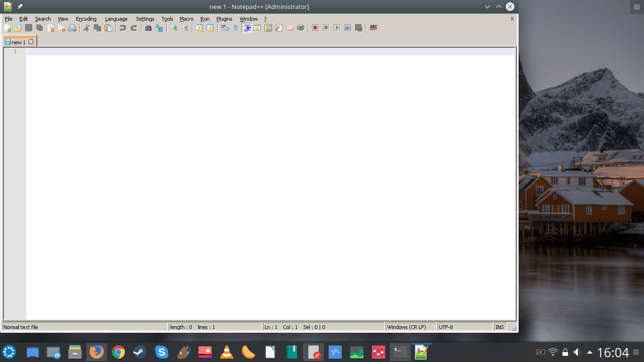Open the Language menu
This screenshot has width=644, height=362.
tap(116, 19)
